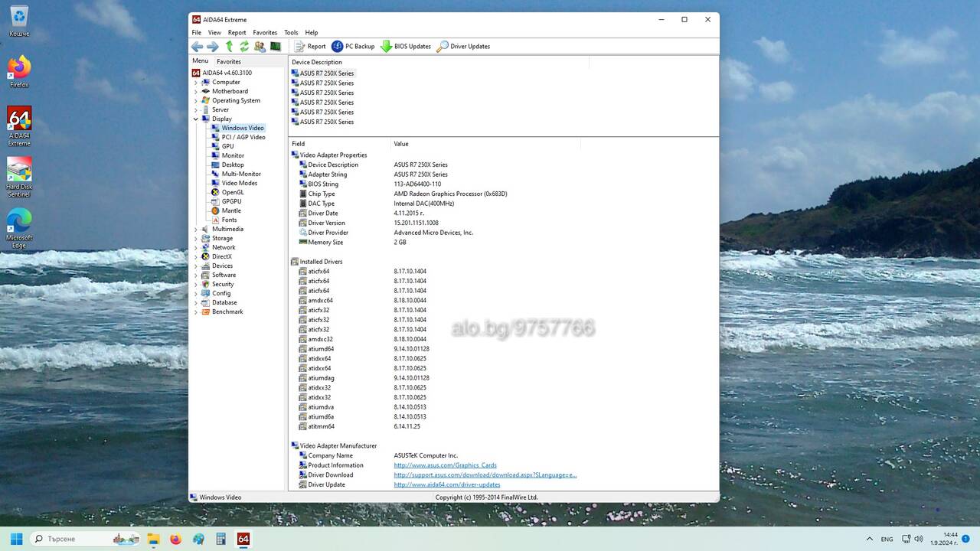Viewport: 980px width, 551px height.
Task: Open File Explorer from the taskbar
Action: point(153,539)
